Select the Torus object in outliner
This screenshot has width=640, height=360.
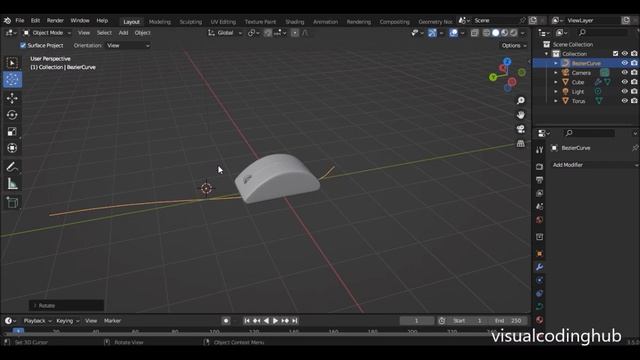(578, 101)
